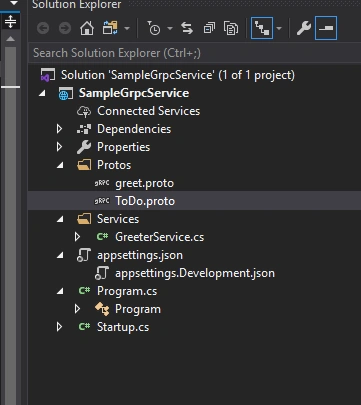Collapse the Services folder
Viewport: 361px width, 405px height.
(60, 219)
